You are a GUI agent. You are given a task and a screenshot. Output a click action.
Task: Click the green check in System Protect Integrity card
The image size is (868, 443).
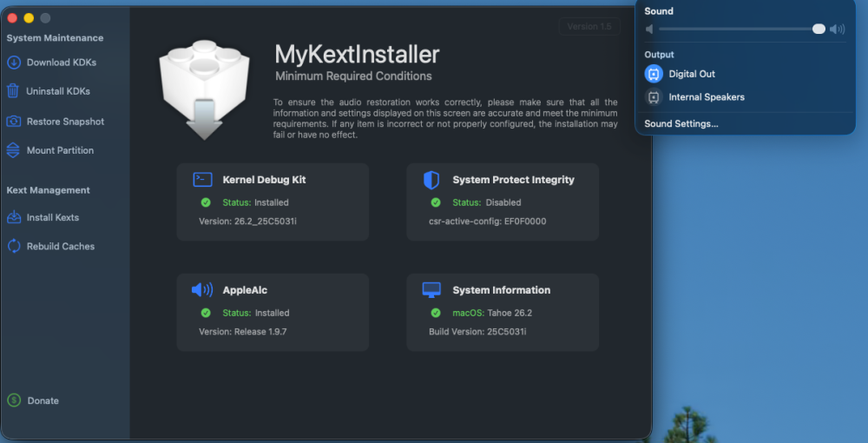coord(436,202)
